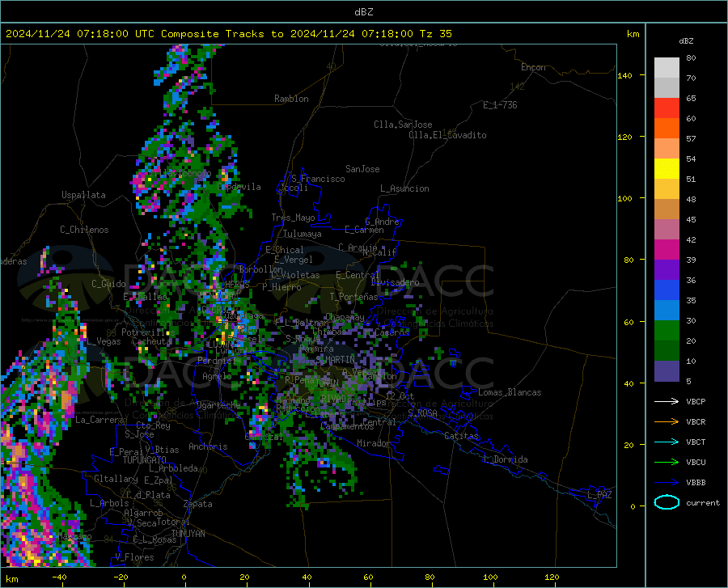Click the orange VBCR arrow icon
The height and width of the screenshot is (588, 728).
pos(667,421)
